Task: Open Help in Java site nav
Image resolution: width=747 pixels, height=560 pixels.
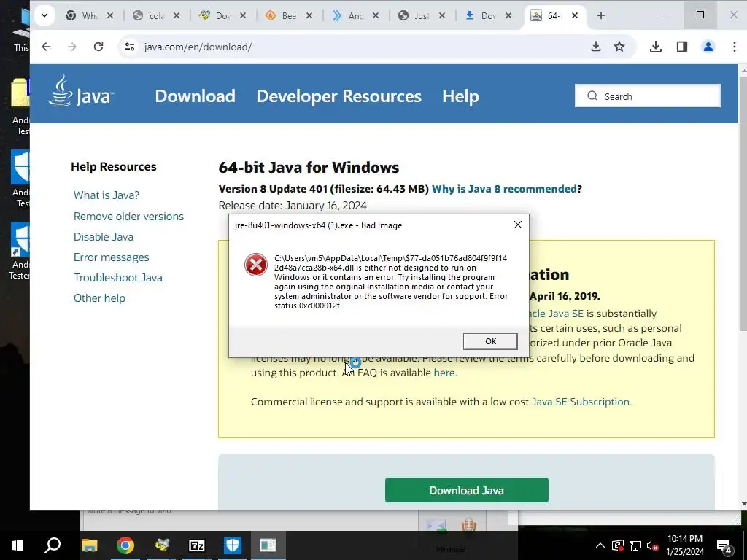Action: click(460, 96)
